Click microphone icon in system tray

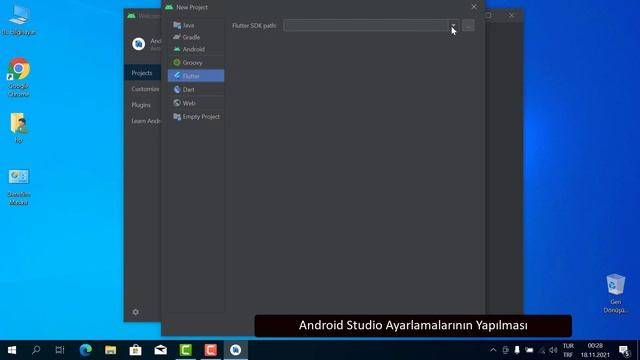pos(517,350)
